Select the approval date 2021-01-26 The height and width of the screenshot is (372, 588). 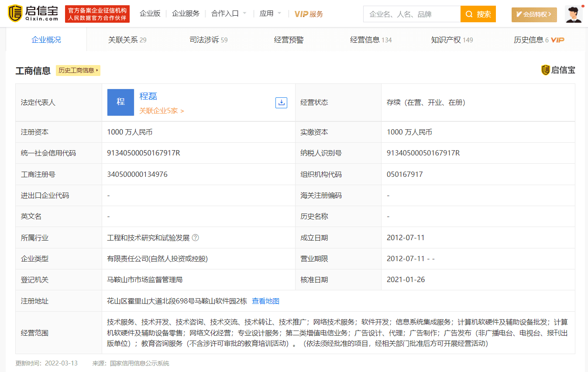(406, 279)
